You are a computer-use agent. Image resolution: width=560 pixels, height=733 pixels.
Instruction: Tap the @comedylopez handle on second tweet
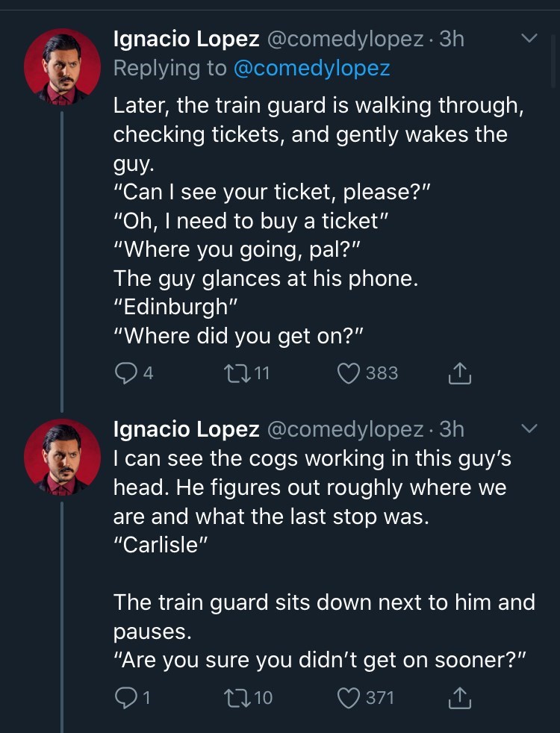click(344, 429)
